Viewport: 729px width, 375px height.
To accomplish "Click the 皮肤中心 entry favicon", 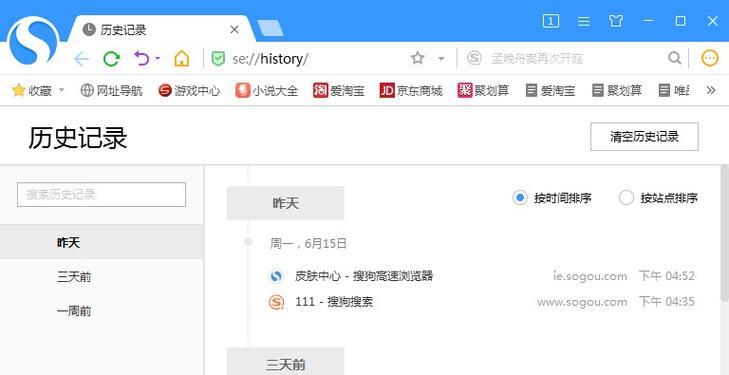I will click(276, 276).
